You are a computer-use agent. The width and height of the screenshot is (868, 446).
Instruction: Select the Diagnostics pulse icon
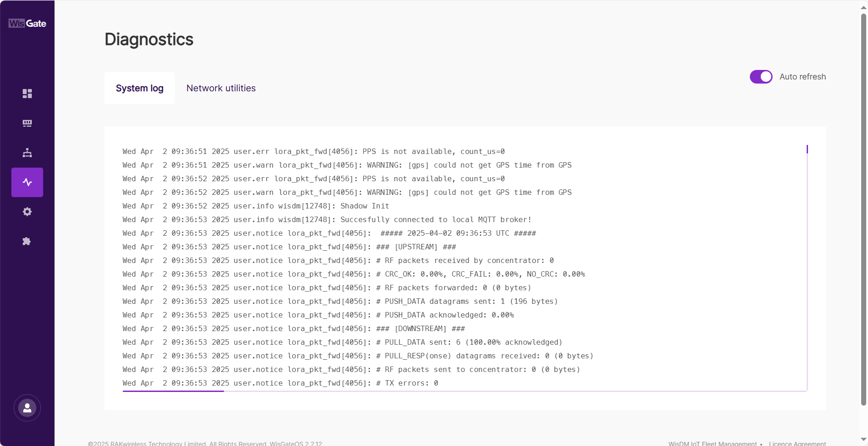click(27, 182)
